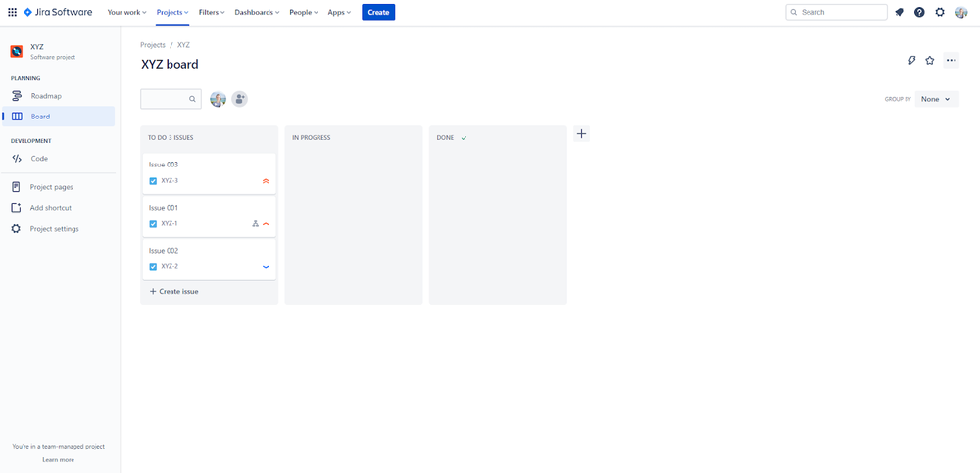Click the blue Create button
This screenshot has width=980, height=473.
(378, 12)
